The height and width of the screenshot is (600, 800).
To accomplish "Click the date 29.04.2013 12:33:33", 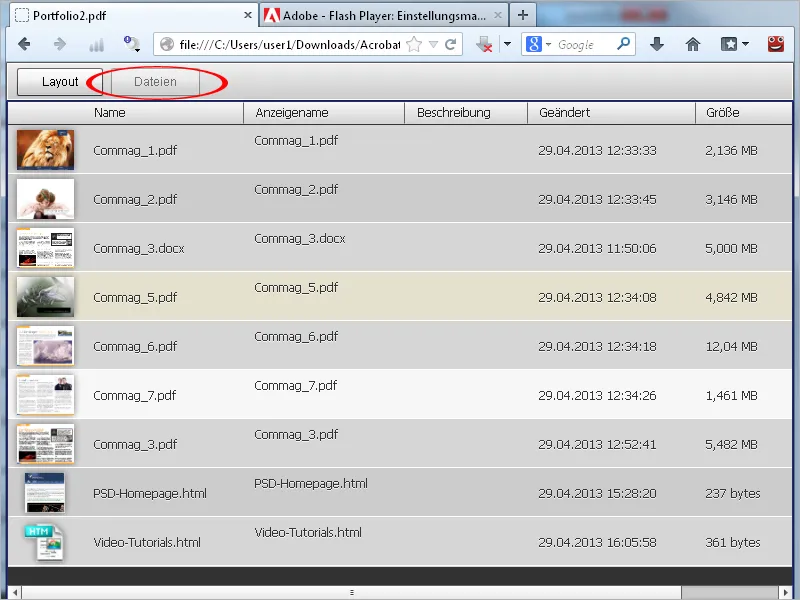I will [597, 151].
